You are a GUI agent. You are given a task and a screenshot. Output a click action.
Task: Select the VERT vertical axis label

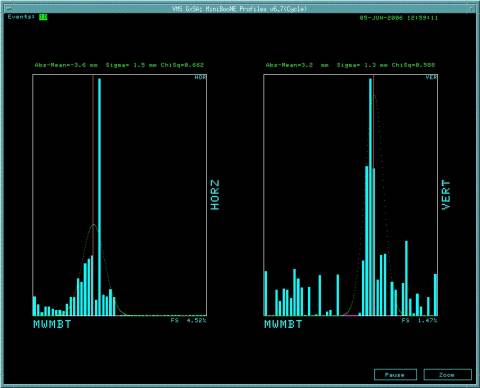[446, 195]
